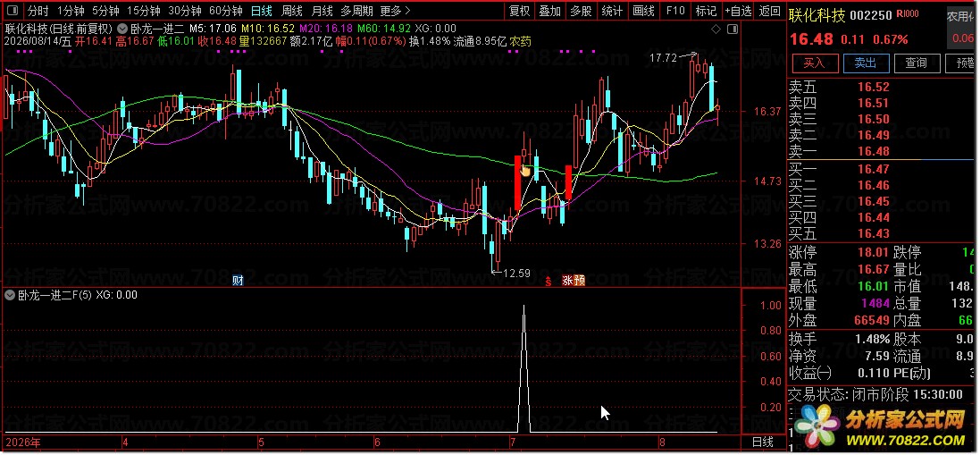Click month 5 marker on time axis

pyautogui.click(x=261, y=443)
